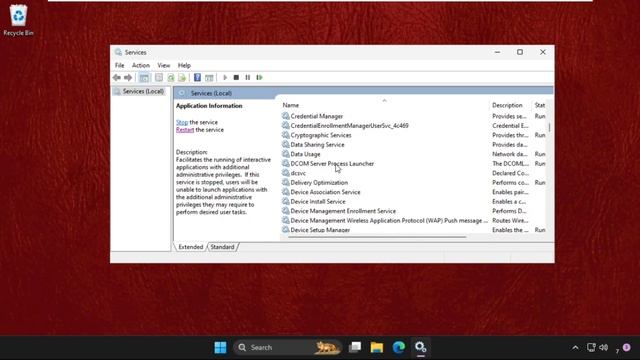640x360 pixels.
Task: Click the Export List toolbar icon
Action: 182,78
